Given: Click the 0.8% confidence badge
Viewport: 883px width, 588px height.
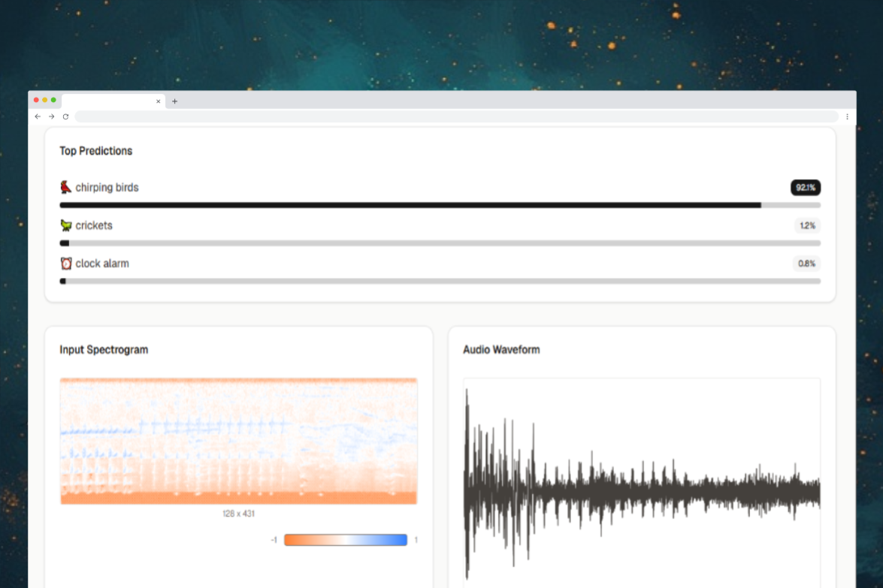Looking at the screenshot, I should [x=806, y=264].
